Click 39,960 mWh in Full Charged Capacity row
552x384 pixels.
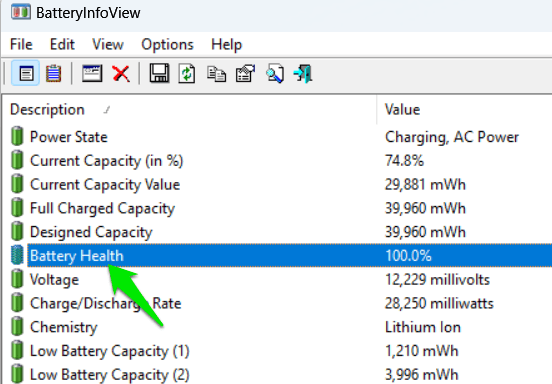click(425, 208)
